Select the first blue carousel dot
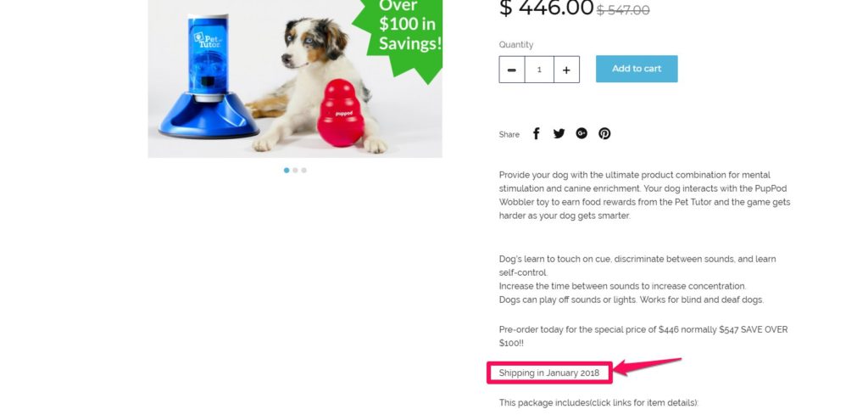The width and height of the screenshot is (868, 415). pos(287,170)
